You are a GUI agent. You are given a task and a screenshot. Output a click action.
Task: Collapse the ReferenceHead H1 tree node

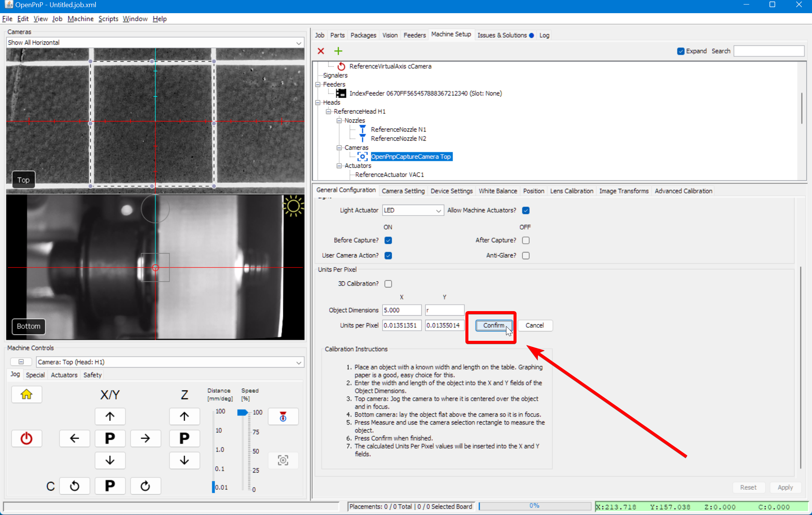[x=328, y=111]
